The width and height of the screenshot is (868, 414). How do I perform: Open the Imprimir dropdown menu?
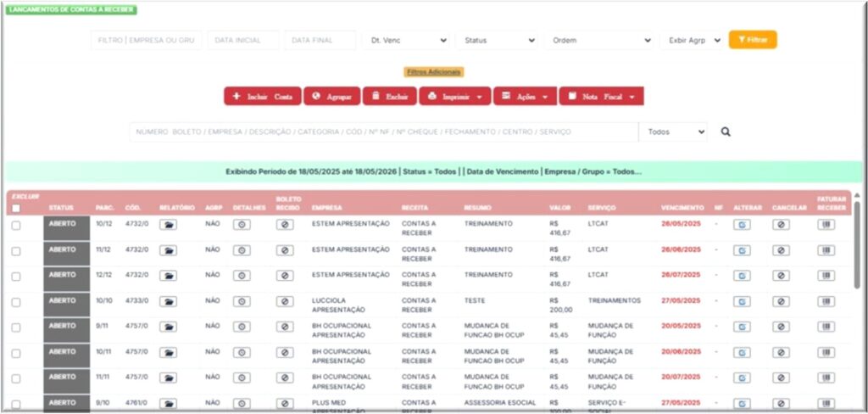coord(454,97)
